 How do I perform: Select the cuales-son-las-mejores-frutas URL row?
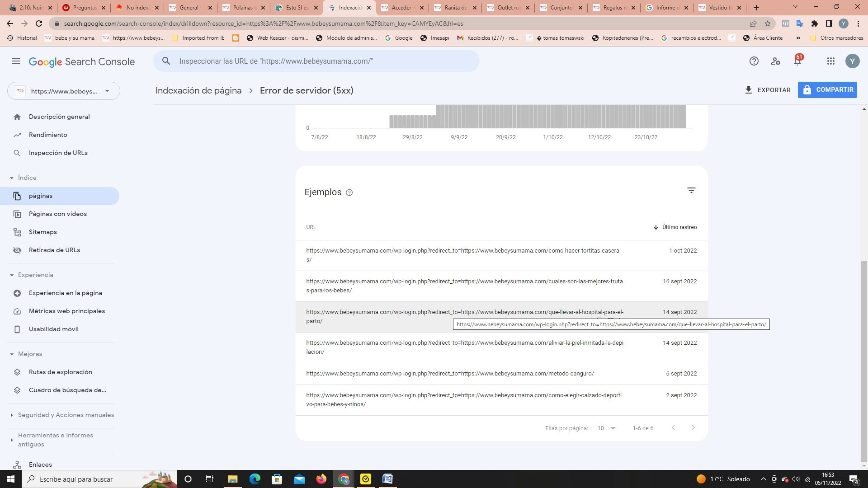(501, 286)
